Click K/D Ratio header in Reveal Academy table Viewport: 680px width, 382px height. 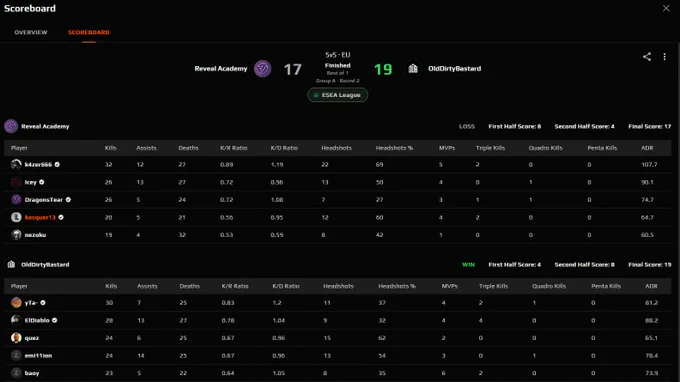click(284, 148)
